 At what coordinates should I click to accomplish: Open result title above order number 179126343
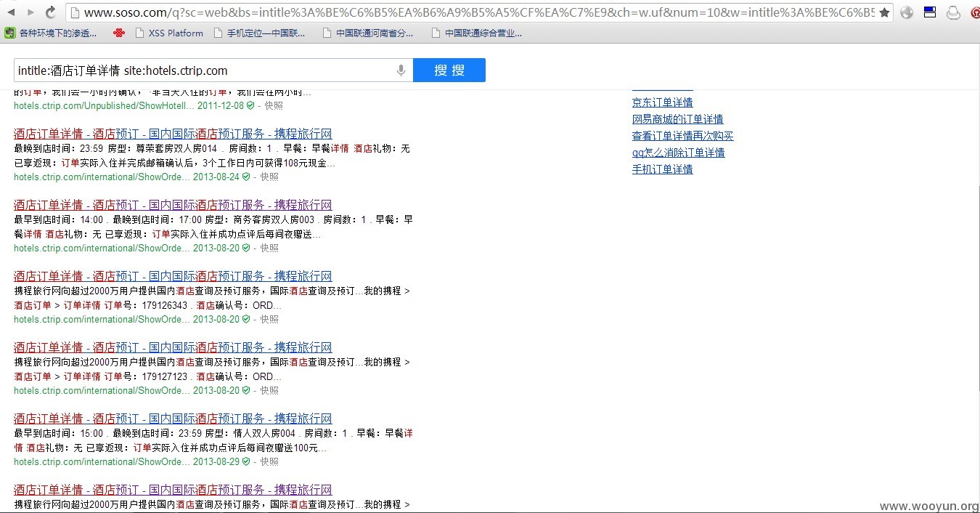click(173, 276)
